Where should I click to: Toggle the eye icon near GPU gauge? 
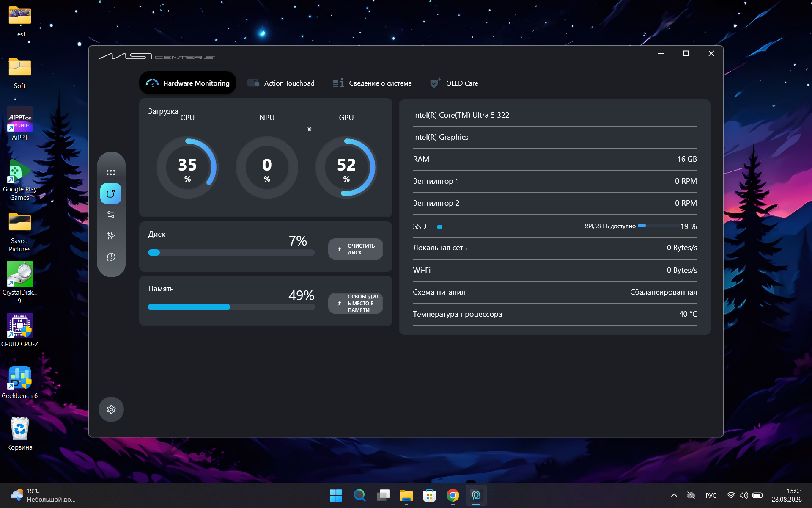pyautogui.click(x=310, y=129)
